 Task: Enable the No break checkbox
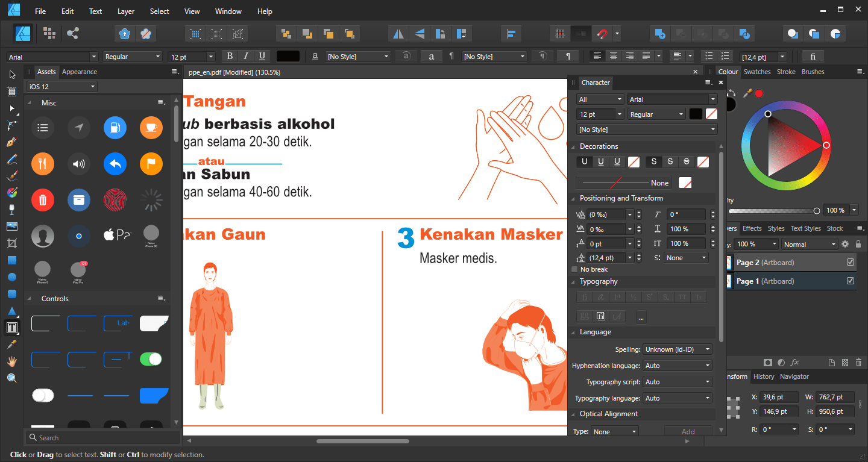tap(574, 269)
